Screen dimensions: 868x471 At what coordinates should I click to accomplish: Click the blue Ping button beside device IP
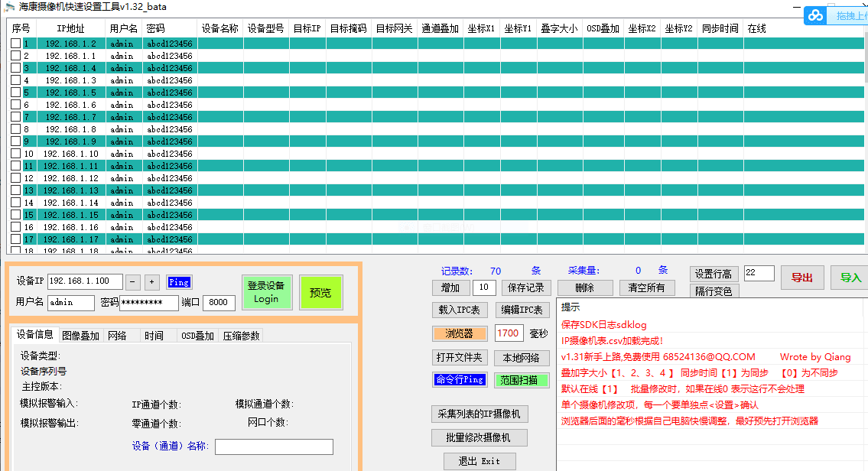[179, 282]
